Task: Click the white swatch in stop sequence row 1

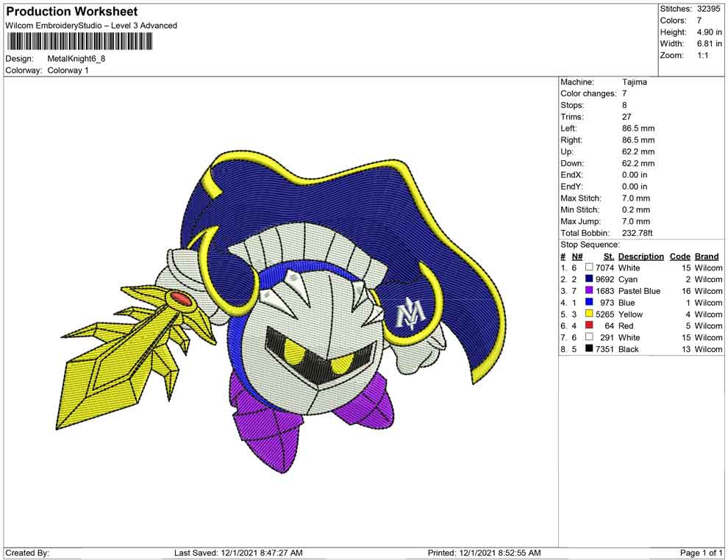Action: click(x=589, y=268)
